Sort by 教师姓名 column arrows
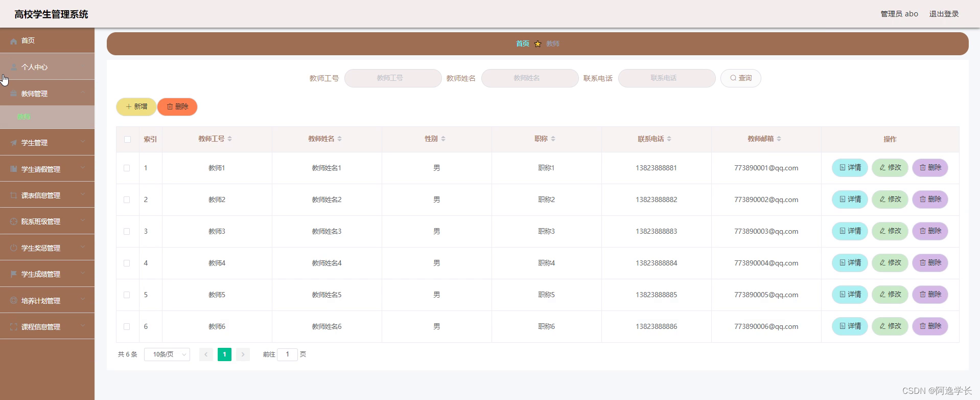This screenshot has height=400, width=980. (340, 139)
